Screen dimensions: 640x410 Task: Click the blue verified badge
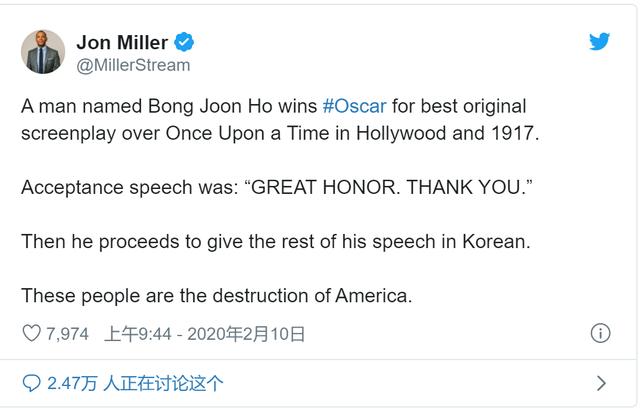pos(185,42)
